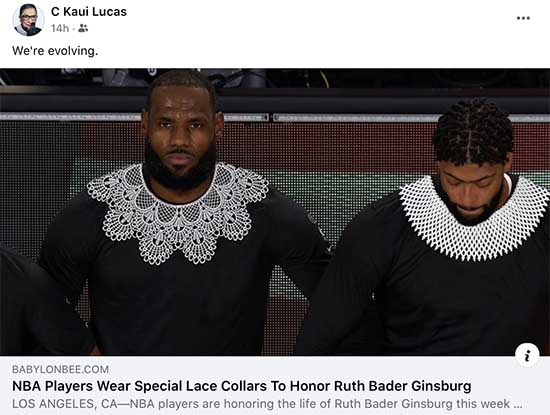Click empty gray area of link card footer
Viewport: 550px width, 415px height.
pos(316,368)
